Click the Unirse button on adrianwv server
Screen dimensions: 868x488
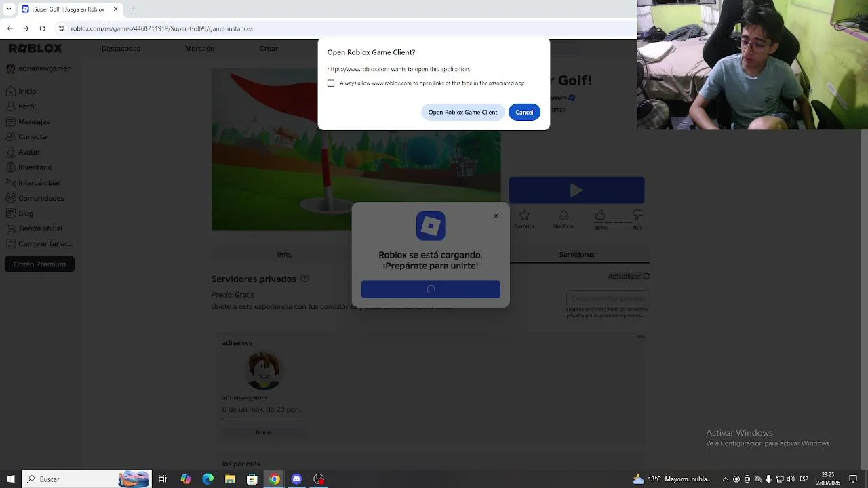[x=263, y=432]
